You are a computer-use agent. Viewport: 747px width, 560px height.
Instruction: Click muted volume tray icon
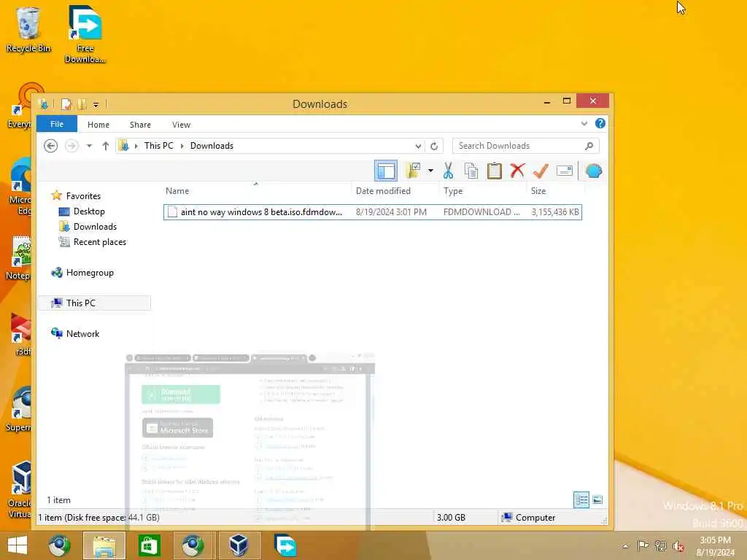pos(678,545)
